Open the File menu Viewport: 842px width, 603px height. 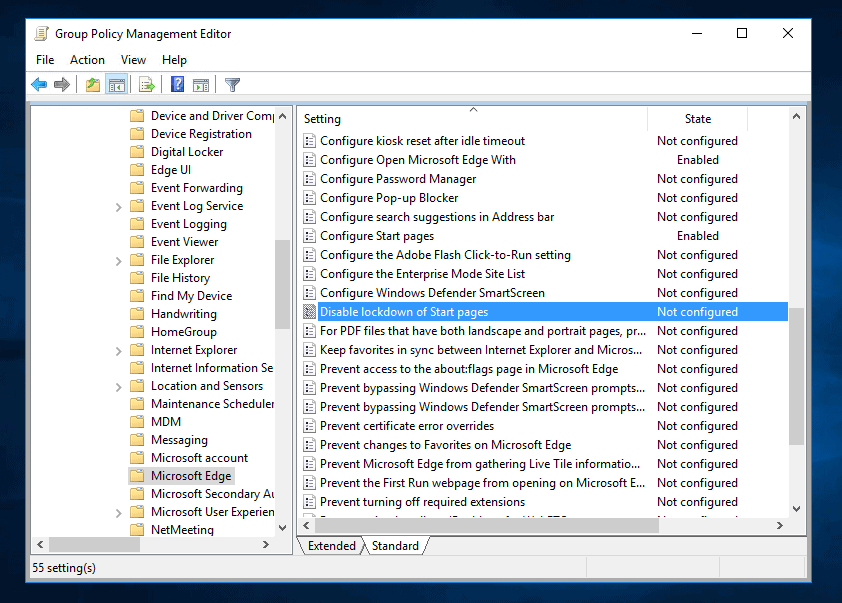point(45,60)
